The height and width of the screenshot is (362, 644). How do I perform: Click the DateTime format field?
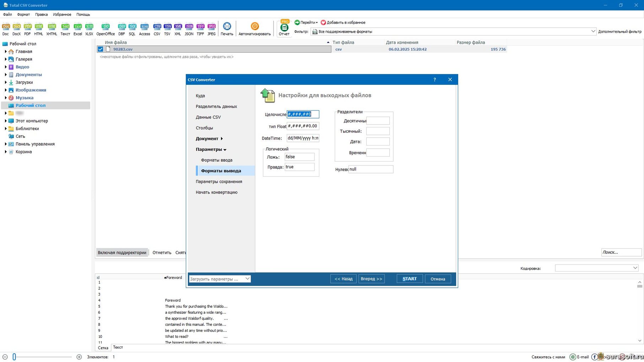303,138
